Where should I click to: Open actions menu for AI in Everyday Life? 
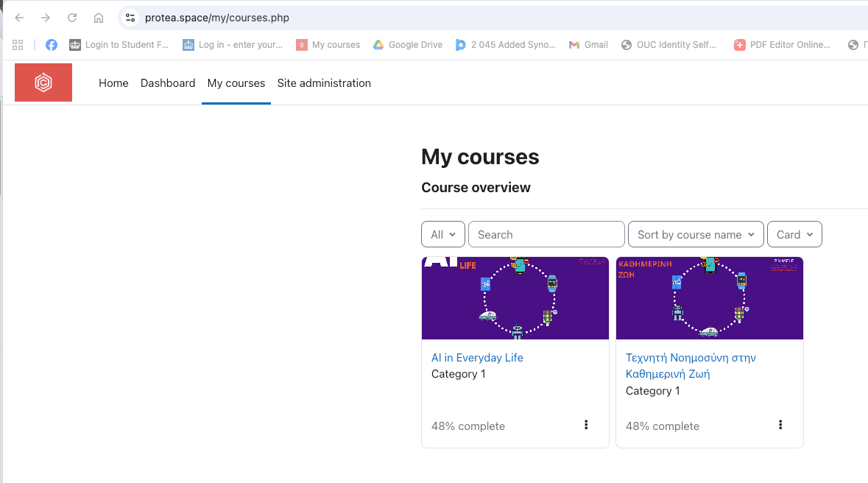(586, 425)
